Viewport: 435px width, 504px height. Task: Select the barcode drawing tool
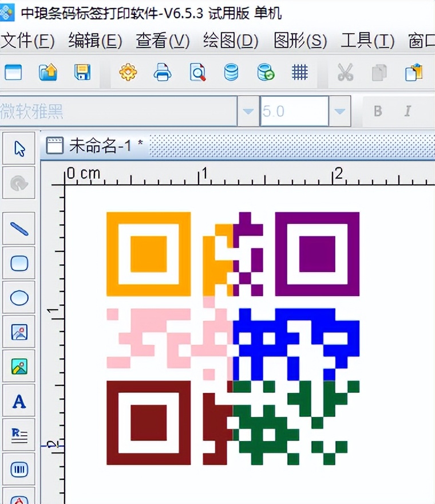(19, 469)
